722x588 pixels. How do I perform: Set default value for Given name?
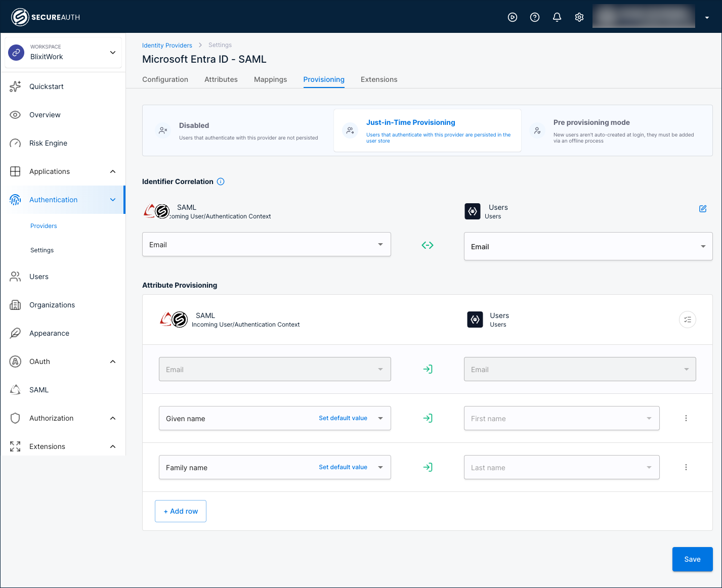343,418
